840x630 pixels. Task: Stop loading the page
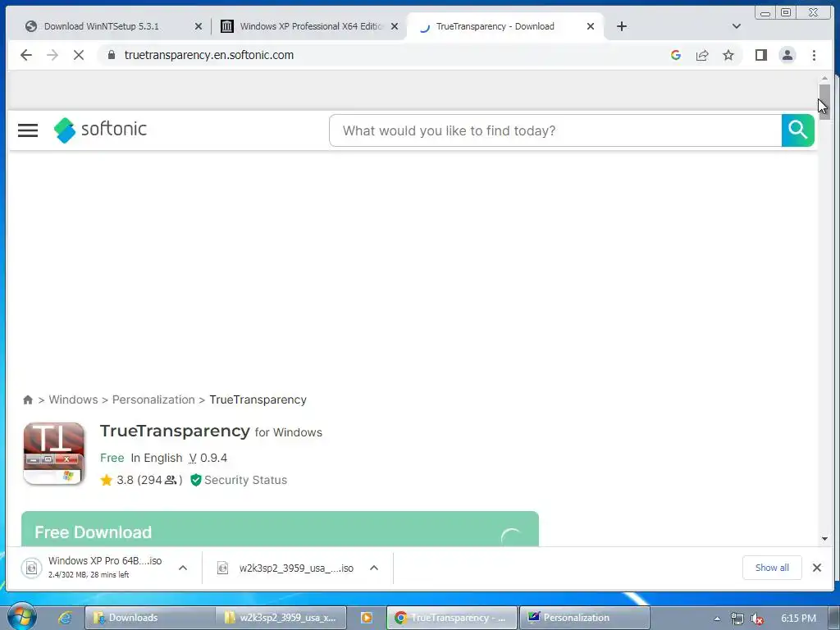click(78, 55)
